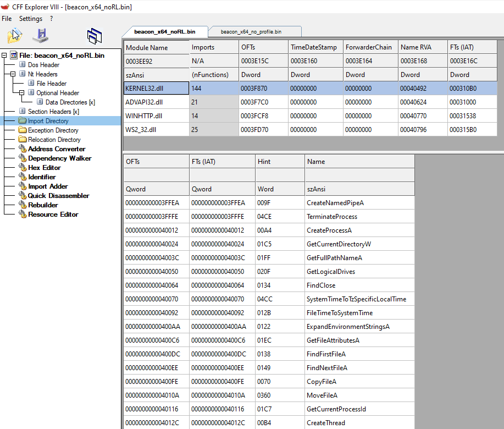This screenshot has height=429, width=504.
Task: Click the GetLogicalDrives import name
Action: pyautogui.click(x=331, y=272)
